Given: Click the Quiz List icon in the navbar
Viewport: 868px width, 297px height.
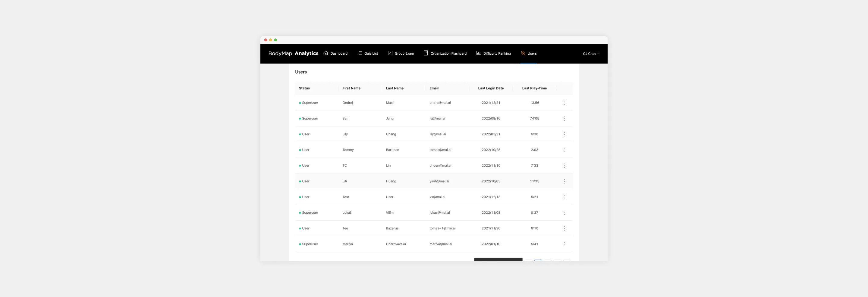Looking at the screenshot, I should tap(359, 53).
